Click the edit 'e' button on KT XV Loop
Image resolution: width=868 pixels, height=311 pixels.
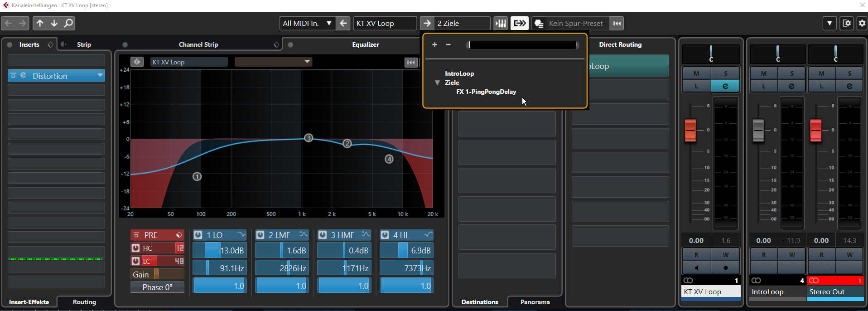click(725, 86)
